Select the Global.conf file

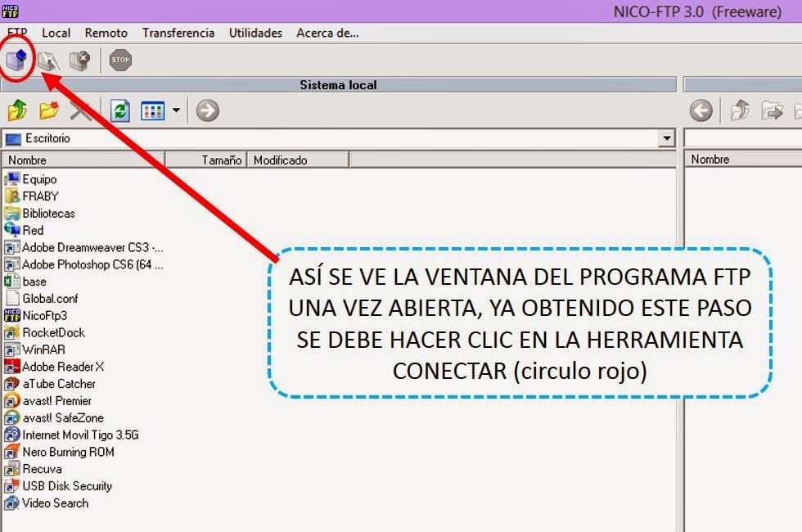coord(50,299)
